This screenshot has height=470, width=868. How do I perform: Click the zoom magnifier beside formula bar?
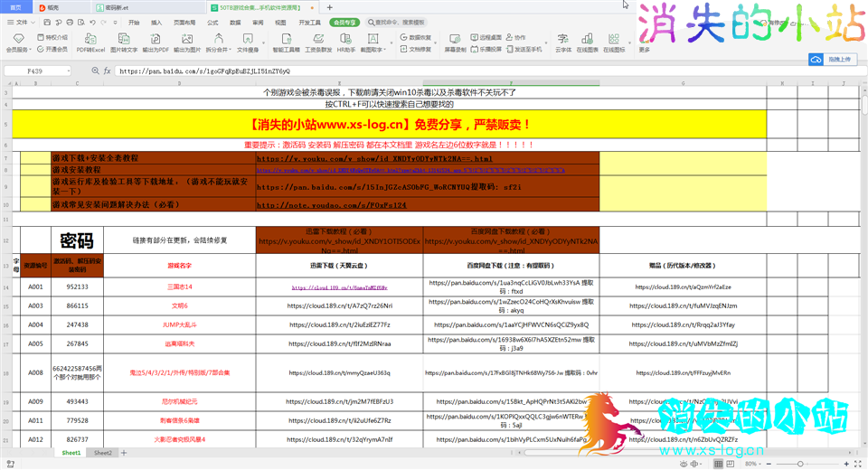(x=95, y=70)
